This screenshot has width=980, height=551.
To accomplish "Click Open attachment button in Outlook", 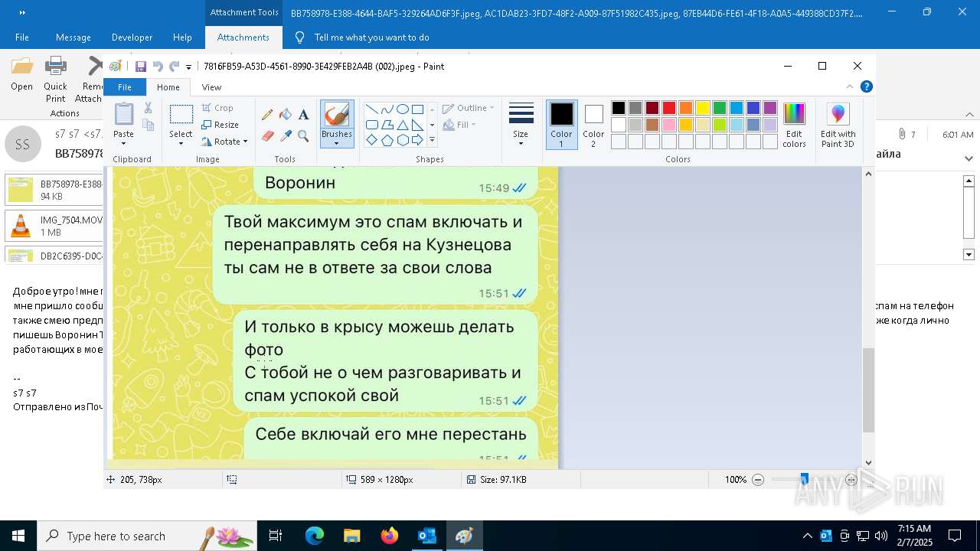I will tap(21, 75).
